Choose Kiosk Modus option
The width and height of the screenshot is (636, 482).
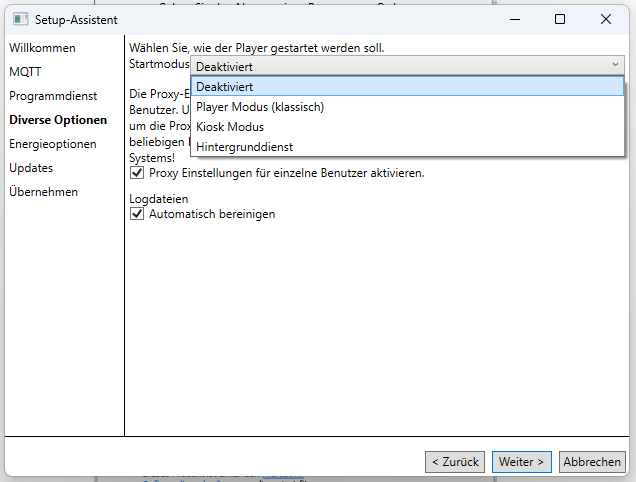[407, 127]
